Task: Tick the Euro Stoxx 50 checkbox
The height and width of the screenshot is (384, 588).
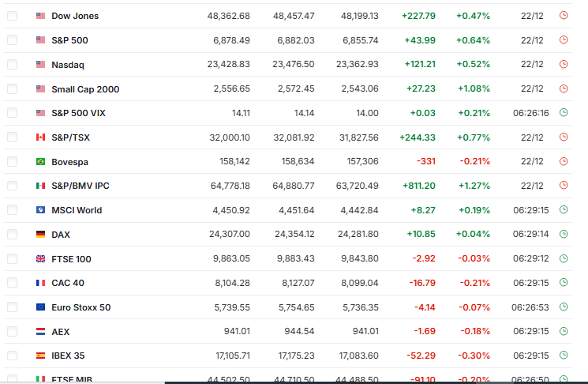Action: 13,307
